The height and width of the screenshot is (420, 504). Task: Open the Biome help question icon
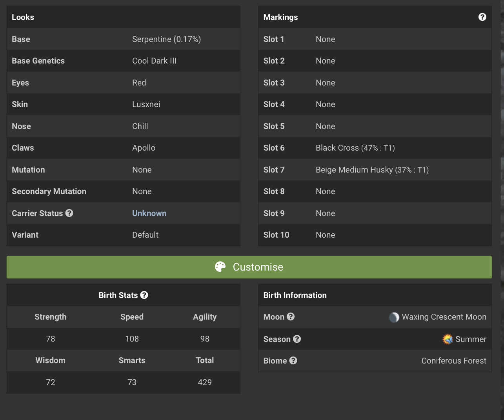[293, 360]
